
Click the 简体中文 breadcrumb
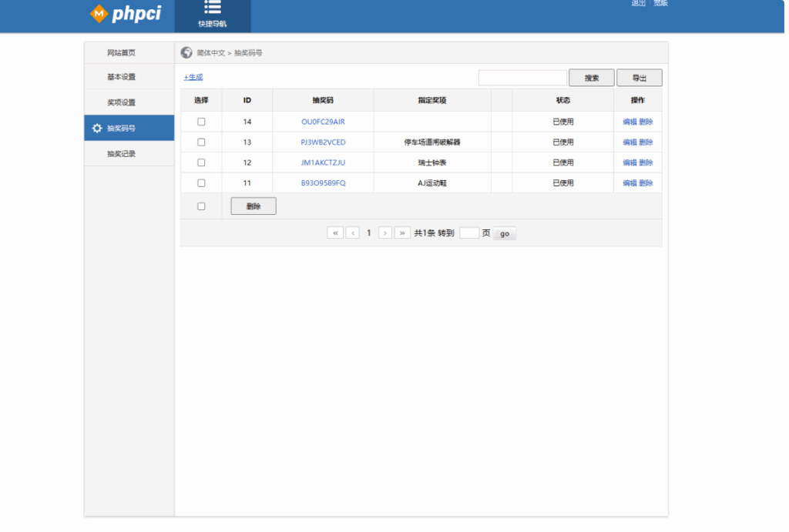tap(211, 53)
